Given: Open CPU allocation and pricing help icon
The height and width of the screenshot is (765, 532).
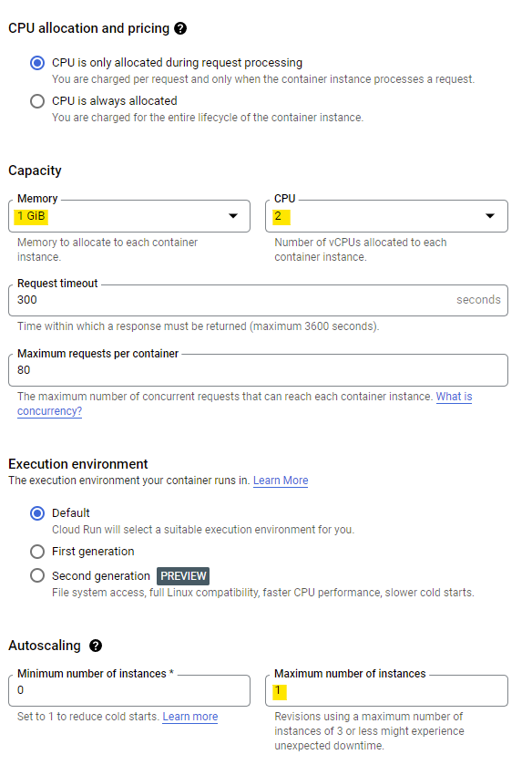Looking at the screenshot, I should click(180, 29).
